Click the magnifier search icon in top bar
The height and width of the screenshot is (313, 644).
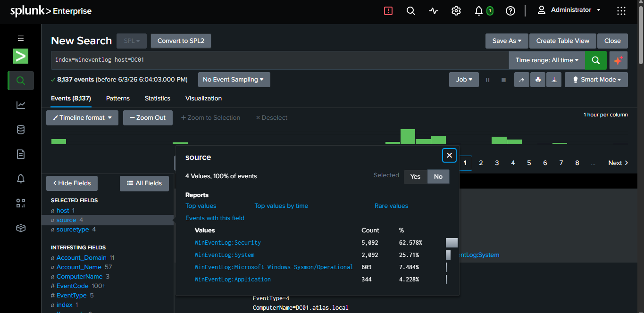pyautogui.click(x=411, y=11)
